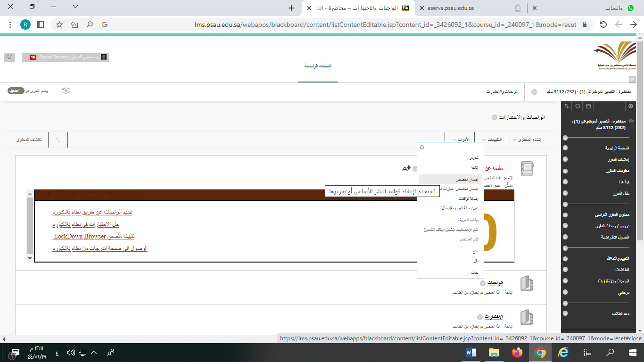Open ابدأ هنا in sidebar
The image size is (644, 362).
coord(623,182)
